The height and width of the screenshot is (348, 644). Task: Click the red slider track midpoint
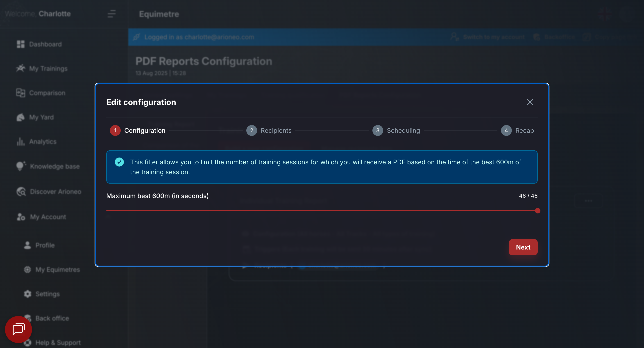click(322, 211)
